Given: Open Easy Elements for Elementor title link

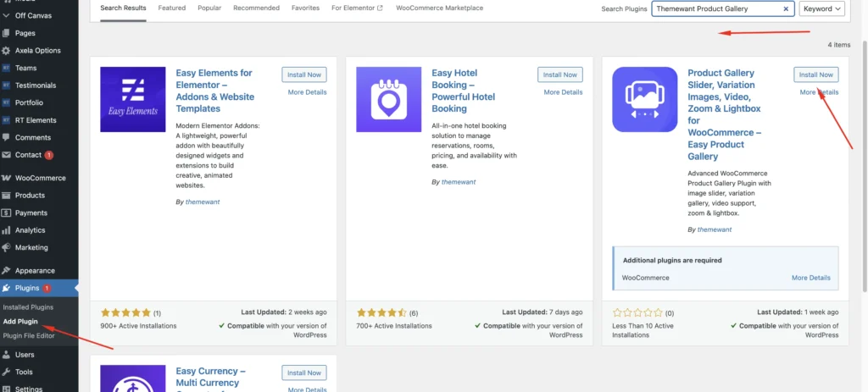Looking at the screenshot, I should [214, 91].
